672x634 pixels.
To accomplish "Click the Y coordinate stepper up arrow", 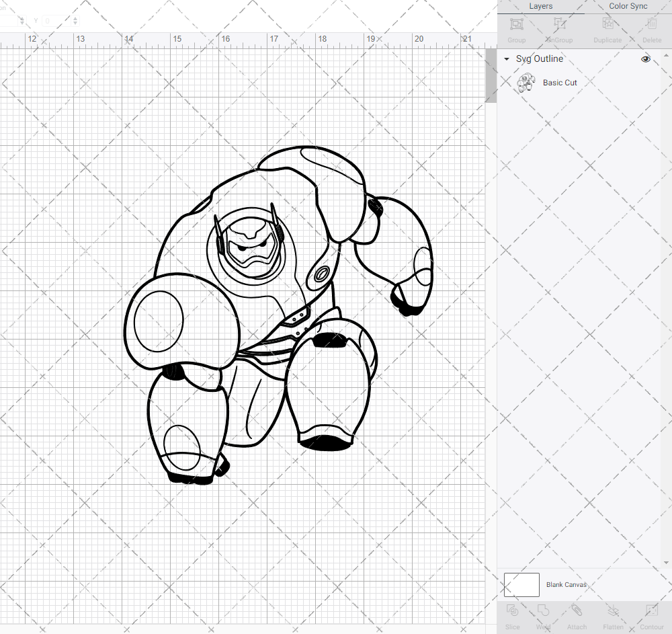I will [75, 18].
